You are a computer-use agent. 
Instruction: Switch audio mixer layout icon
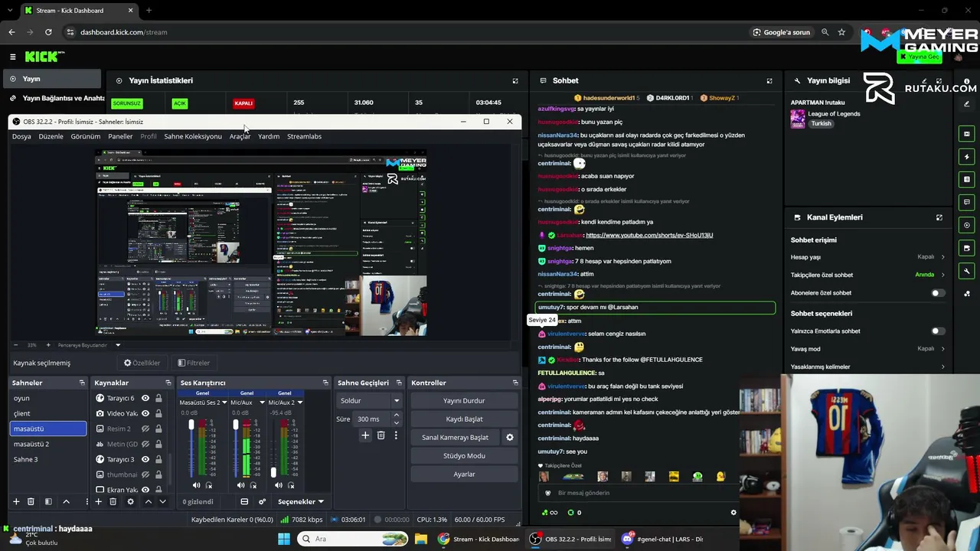pyautogui.click(x=244, y=501)
